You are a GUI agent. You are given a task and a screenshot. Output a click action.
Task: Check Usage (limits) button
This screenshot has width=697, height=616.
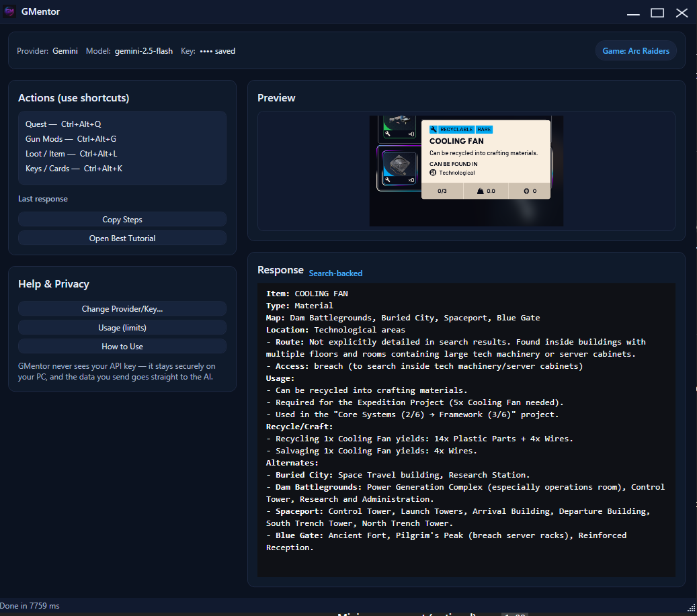click(122, 328)
